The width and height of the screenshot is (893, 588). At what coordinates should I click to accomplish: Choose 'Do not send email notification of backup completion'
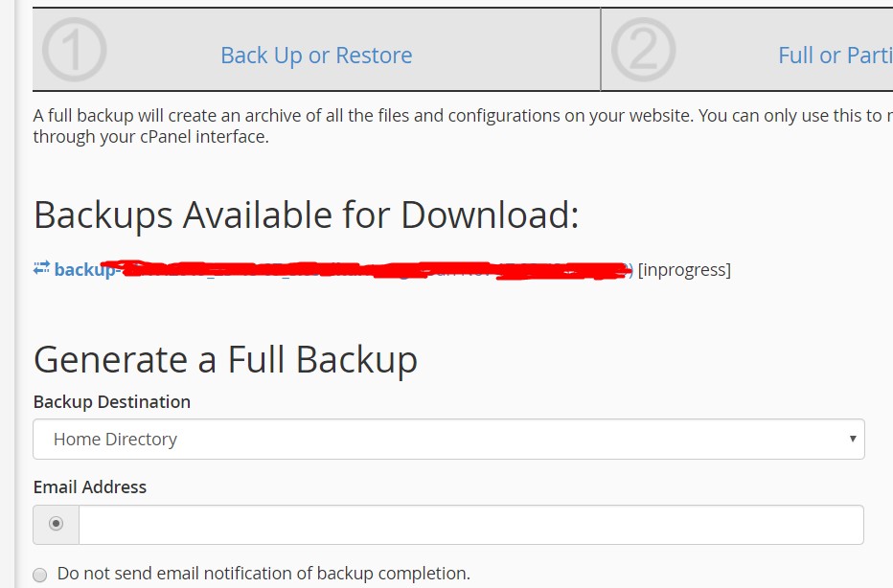[39, 574]
